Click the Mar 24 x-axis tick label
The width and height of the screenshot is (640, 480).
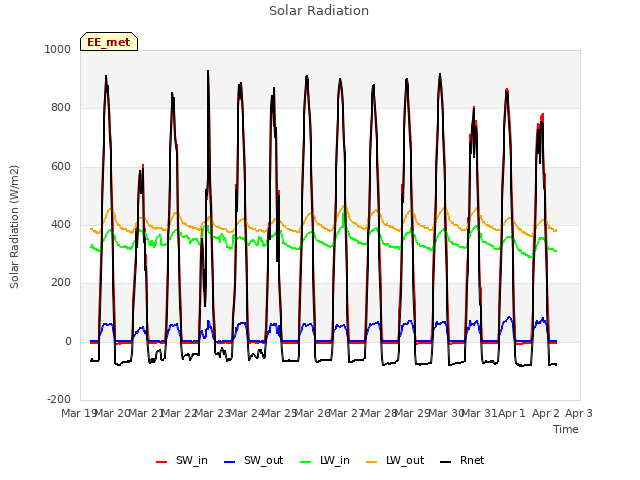(x=245, y=413)
